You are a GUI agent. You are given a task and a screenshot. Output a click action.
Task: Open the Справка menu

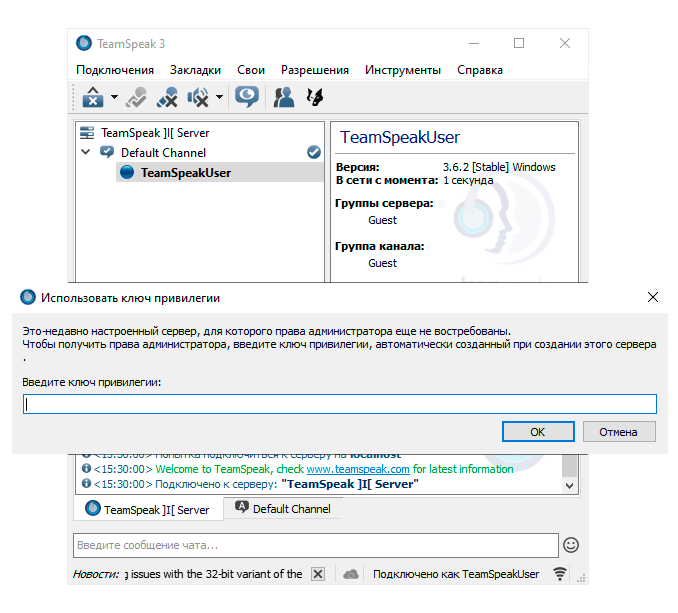(480, 70)
